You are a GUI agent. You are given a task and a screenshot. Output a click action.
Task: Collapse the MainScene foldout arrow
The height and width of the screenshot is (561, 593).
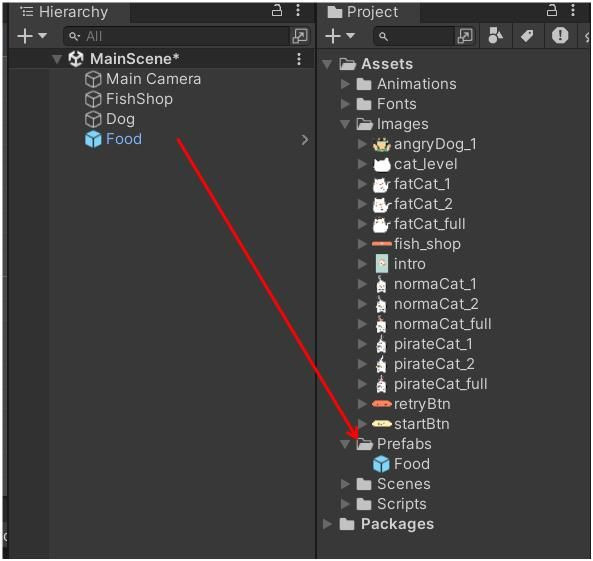click(x=57, y=59)
